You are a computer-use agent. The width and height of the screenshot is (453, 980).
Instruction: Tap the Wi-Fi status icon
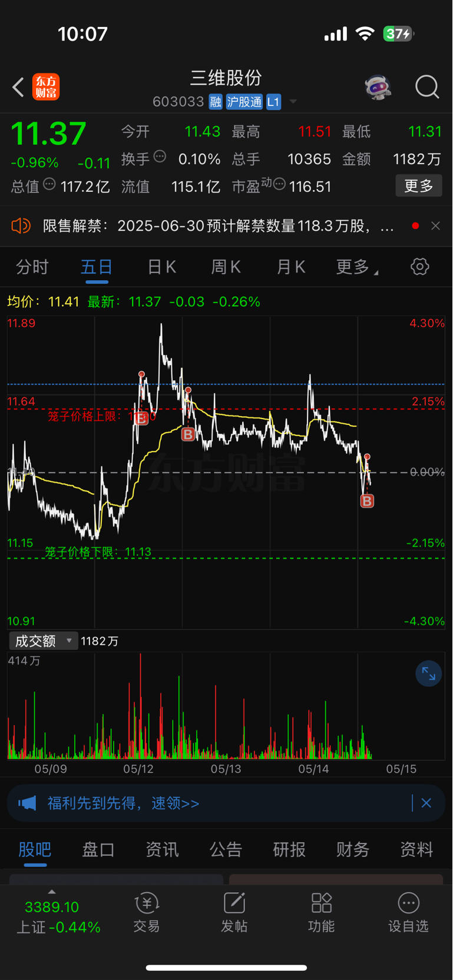click(365, 34)
